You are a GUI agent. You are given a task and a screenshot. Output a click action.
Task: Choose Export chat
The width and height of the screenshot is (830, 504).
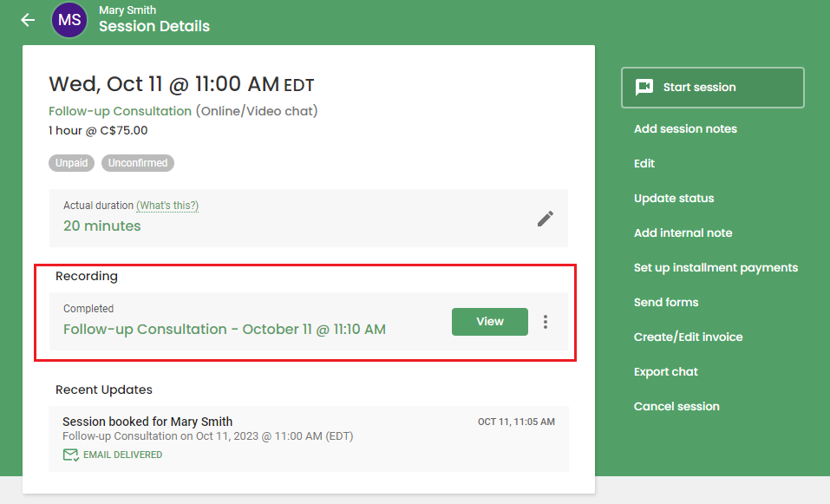(666, 371)
